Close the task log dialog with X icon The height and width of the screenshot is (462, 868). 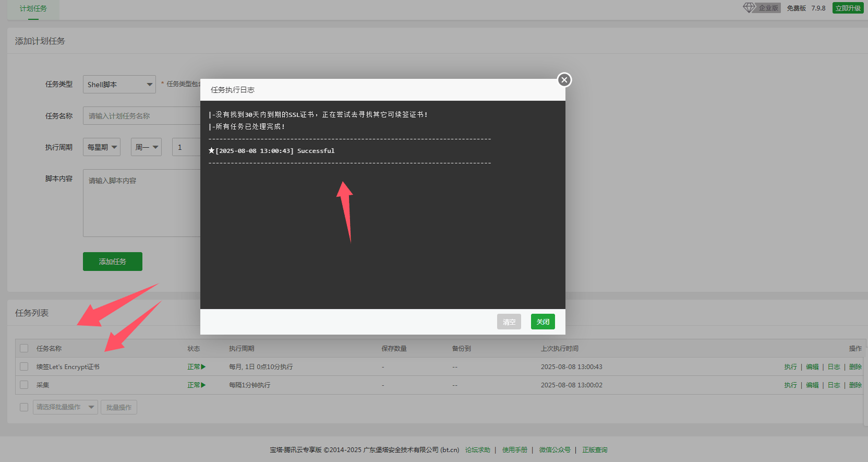(564, 80)
